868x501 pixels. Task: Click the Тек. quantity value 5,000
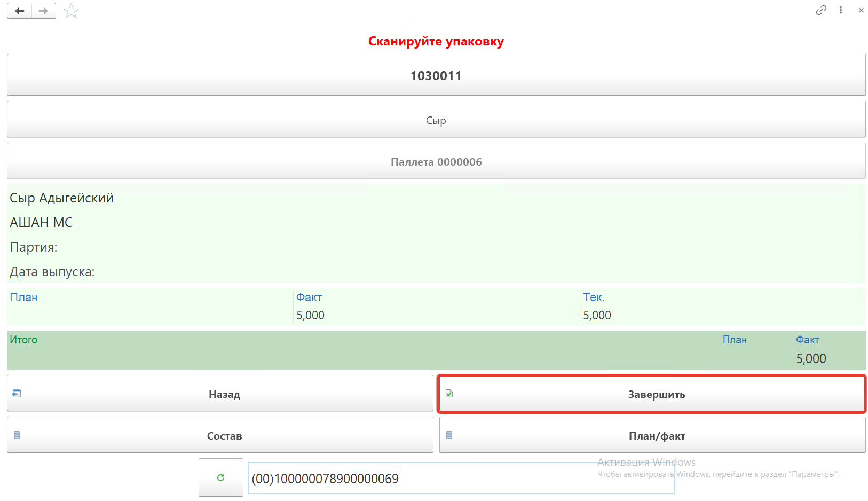coord(597,316)
